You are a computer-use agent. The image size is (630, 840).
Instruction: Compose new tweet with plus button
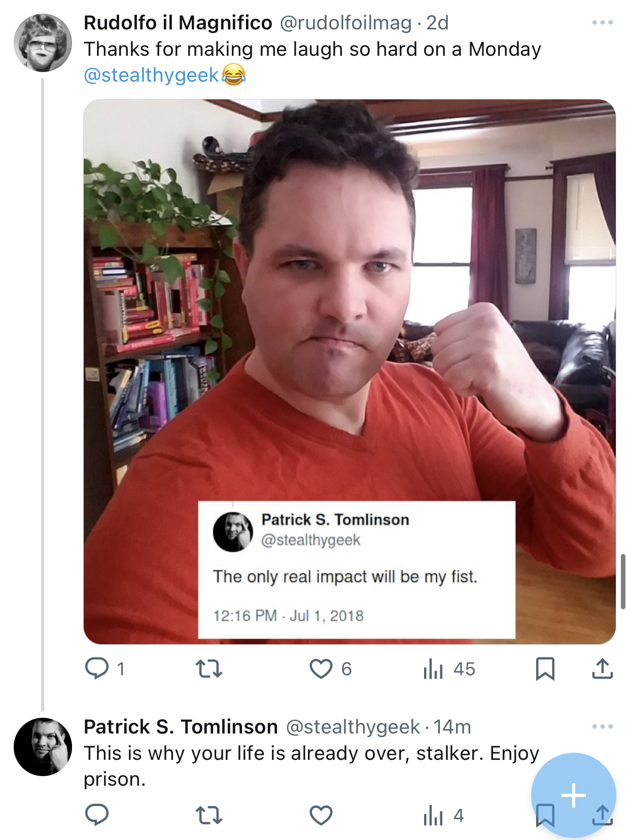(x=573, y=795)
